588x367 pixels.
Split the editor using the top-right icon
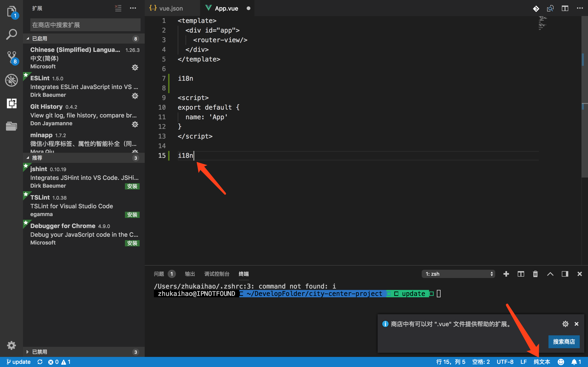[565, 8]
